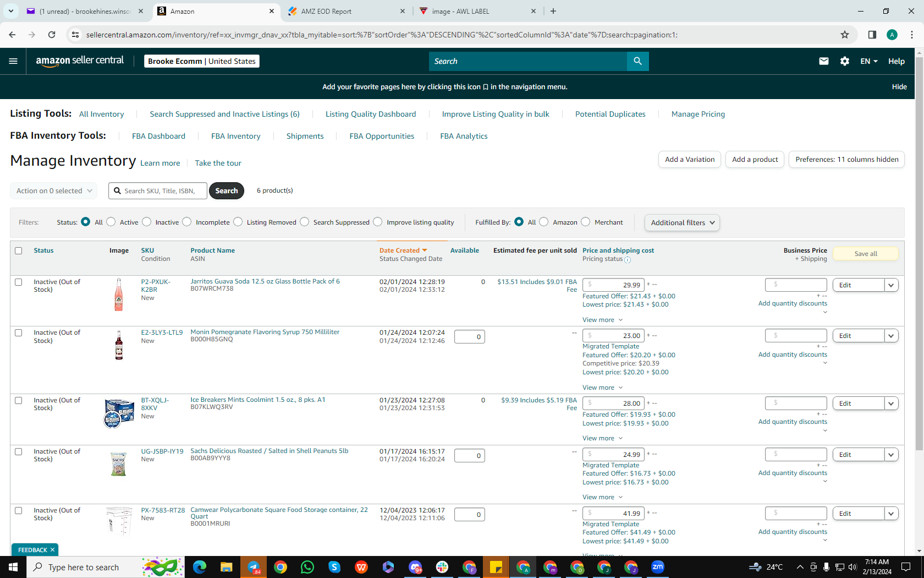
Task: Open File Explorer from the taskbar
Action: coord(227,567)
